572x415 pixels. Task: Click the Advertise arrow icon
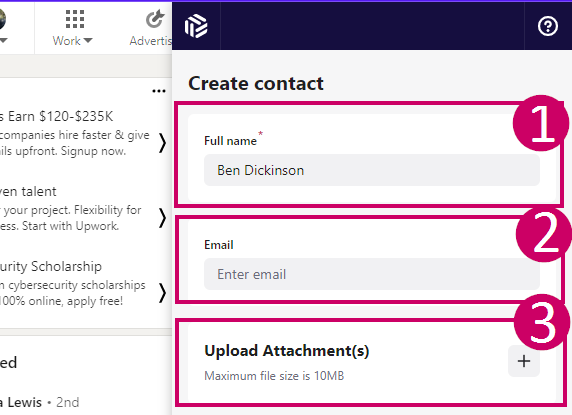click(x=155, y=19)
